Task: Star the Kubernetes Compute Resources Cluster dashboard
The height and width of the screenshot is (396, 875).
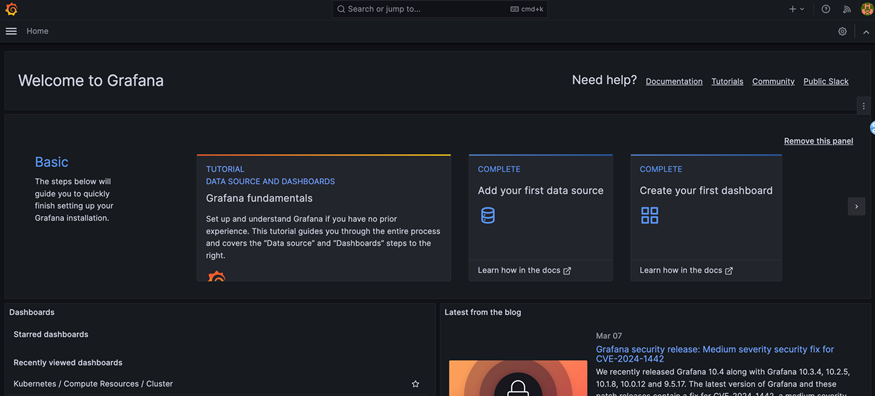Action: pos(415,384)
